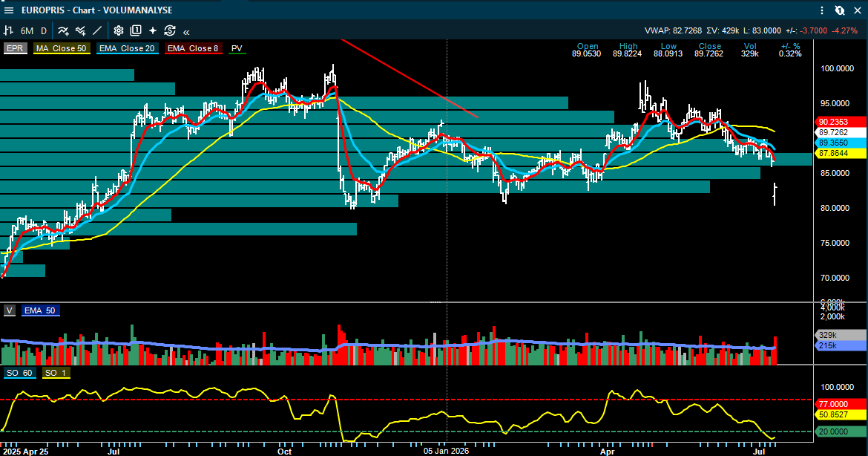
Task: Open the D interval selector
Action: click(44, 31)
